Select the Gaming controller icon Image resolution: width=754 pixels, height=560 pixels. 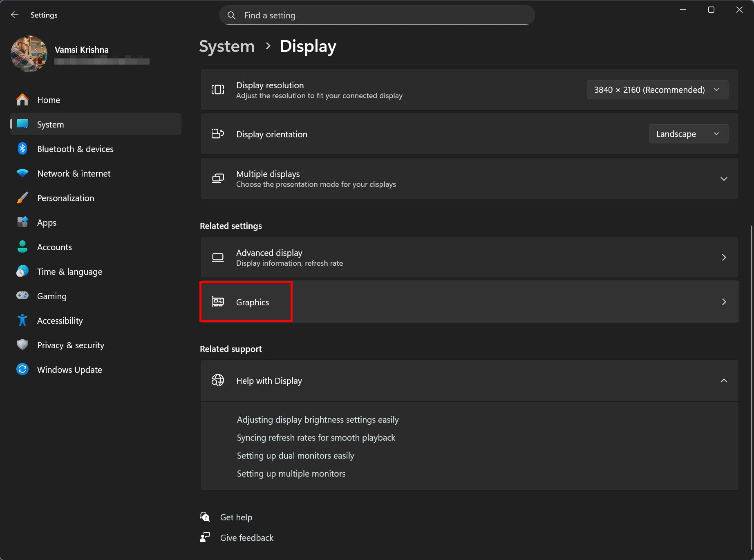[22, 296]
